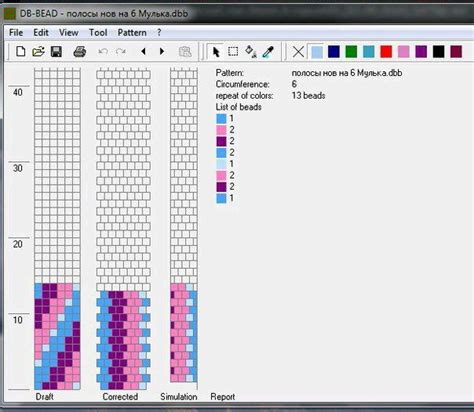The image size is (474, 412).
Task: Open the Edit menu
Action: click(x=41, y=33)
